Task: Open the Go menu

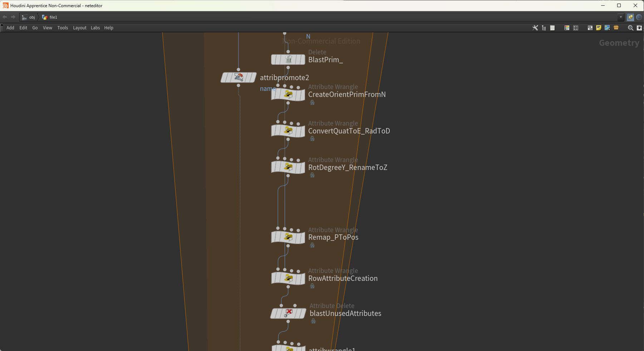Action: [x=35, y=28]
